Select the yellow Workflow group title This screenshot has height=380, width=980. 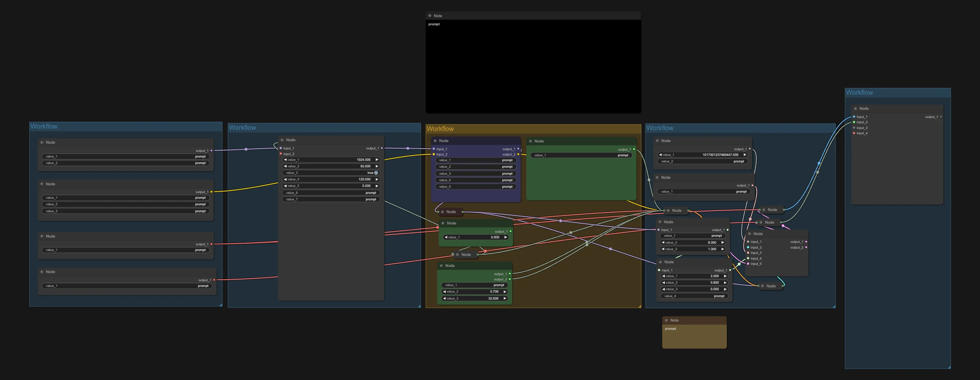(x=440, y=129)
